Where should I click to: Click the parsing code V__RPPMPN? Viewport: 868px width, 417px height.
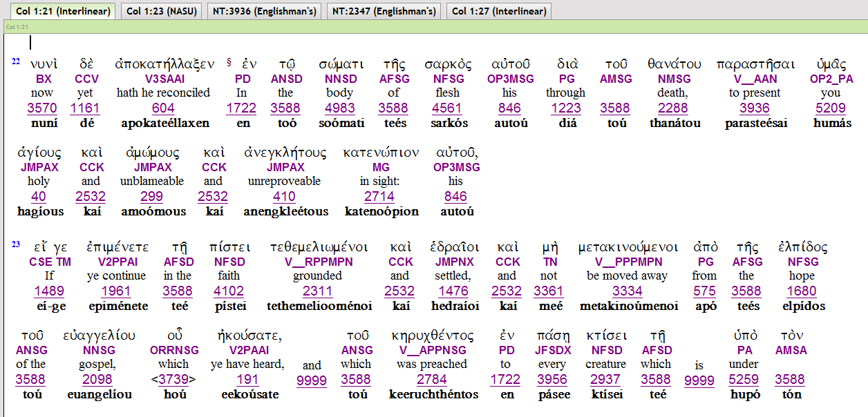318,262
